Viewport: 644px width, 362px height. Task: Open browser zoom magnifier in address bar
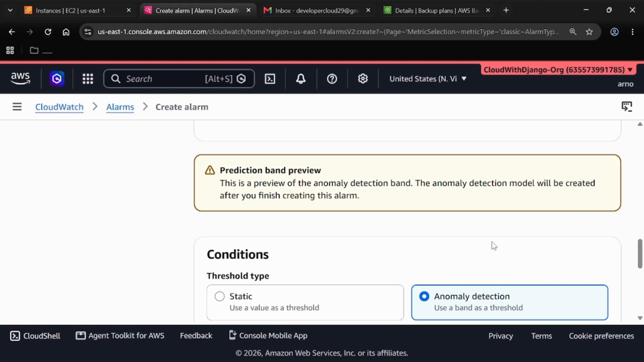[x=573, y=32]
